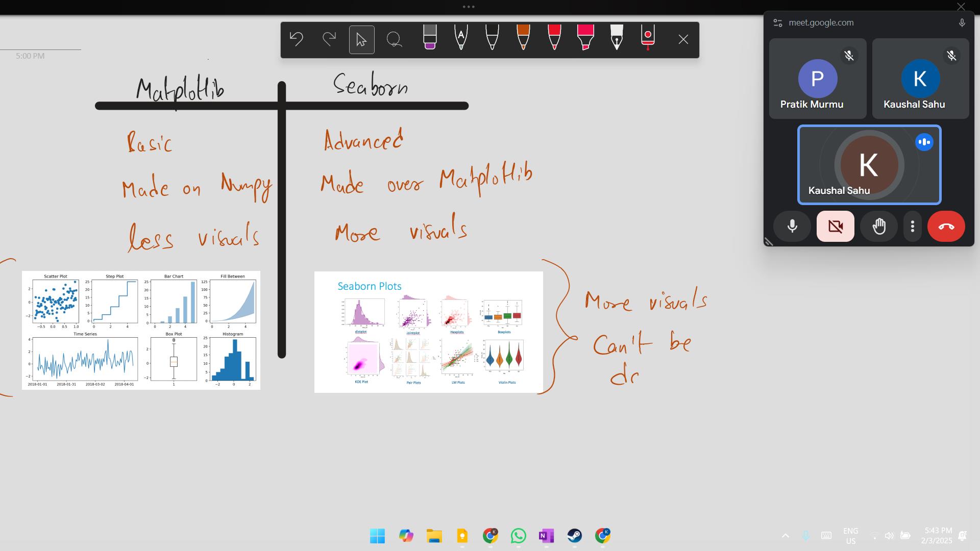Close the drawing toolbar with X
Viewport: 980px width, 551px height.
coord(683,40)
